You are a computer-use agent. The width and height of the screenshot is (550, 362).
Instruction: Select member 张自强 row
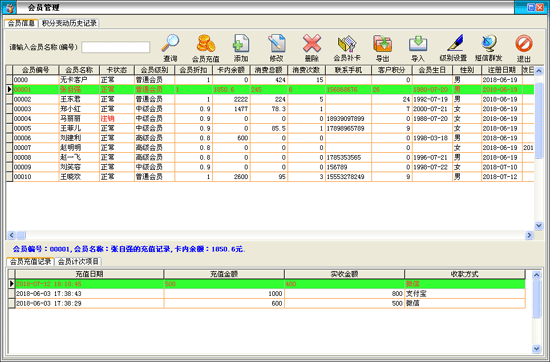point(270,89)
